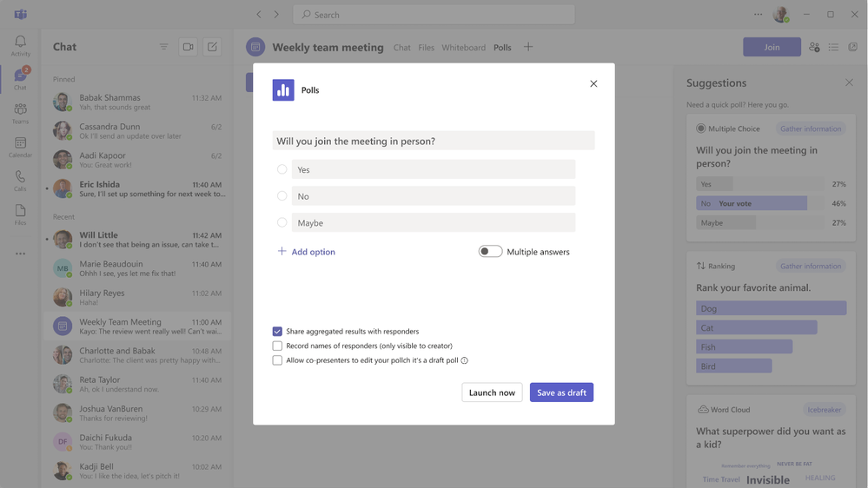Select the Maybe radio button
This screenshot has width=868, height=488.
pyautogui.click(x=282, y=222)
